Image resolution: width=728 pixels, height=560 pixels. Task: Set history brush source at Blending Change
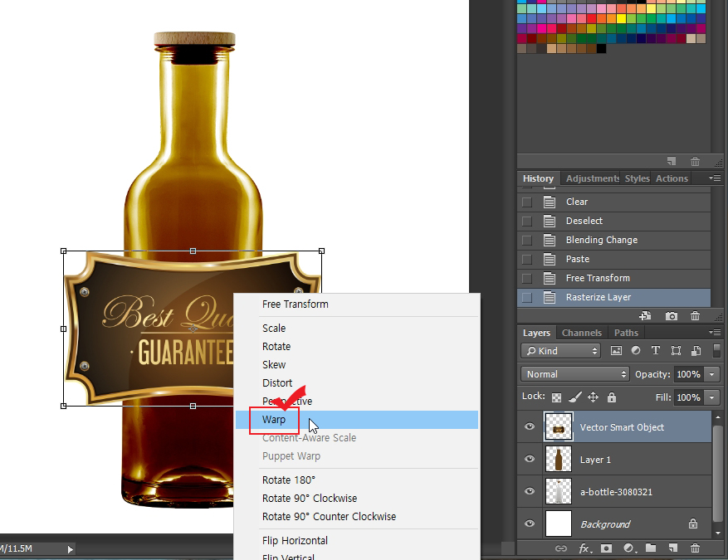point(527,240)
